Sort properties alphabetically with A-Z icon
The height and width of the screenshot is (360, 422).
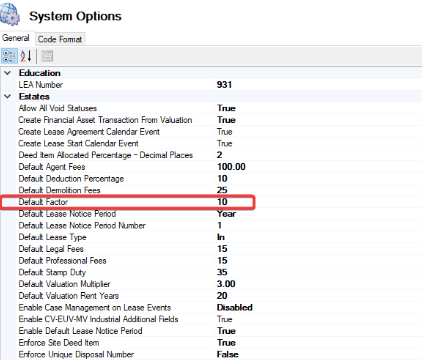pyautogui.click(x=26, y=56)
